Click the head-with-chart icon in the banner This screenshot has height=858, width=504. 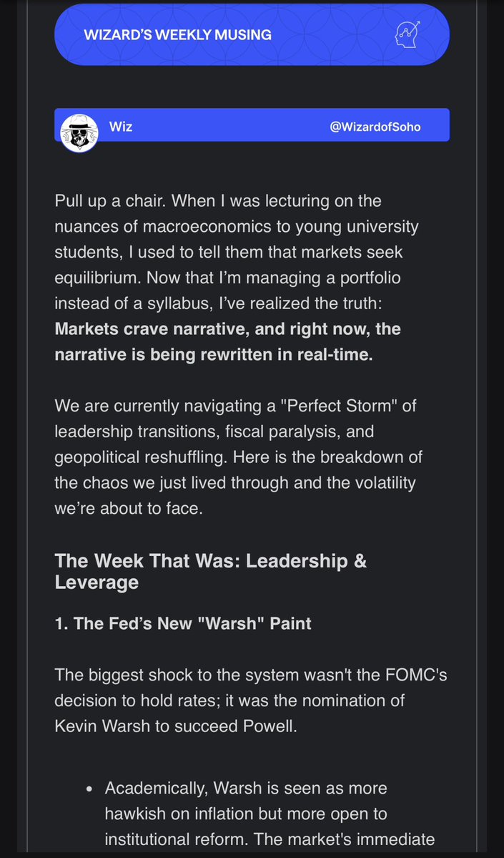(x=407, y=34)
